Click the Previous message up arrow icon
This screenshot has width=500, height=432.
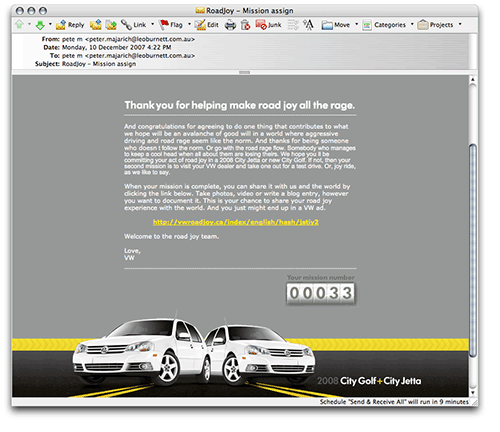click(19, 24)
